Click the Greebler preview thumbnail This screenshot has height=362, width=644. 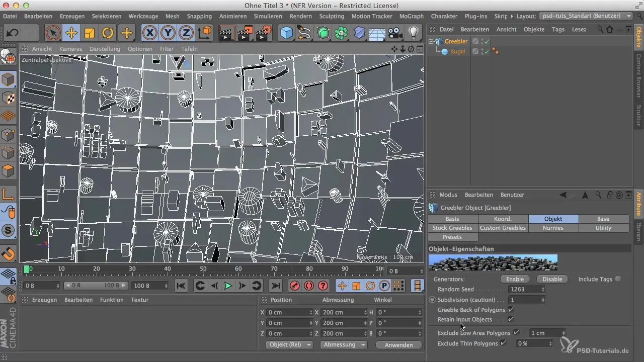[x=493, y=262]
